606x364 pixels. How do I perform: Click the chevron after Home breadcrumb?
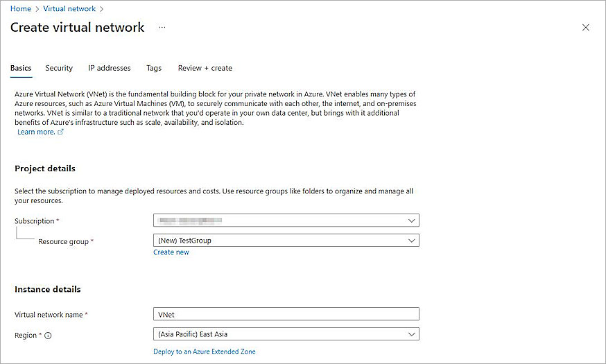(x=37, y=9)
